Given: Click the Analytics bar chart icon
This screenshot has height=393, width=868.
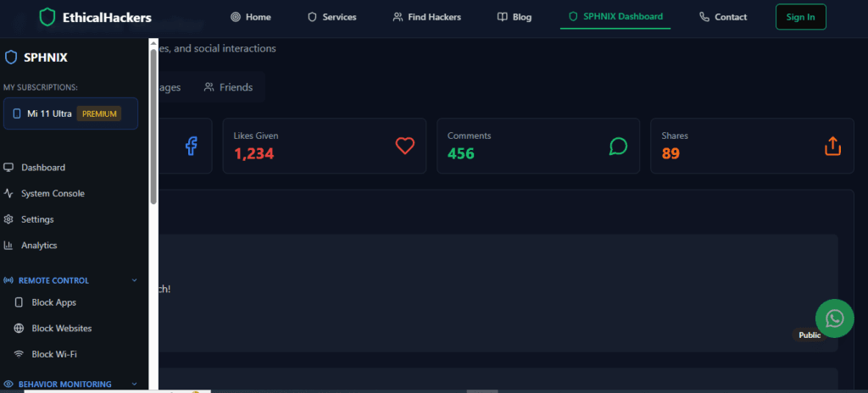Looking at the screenshot, I should [x=8, y=246].
